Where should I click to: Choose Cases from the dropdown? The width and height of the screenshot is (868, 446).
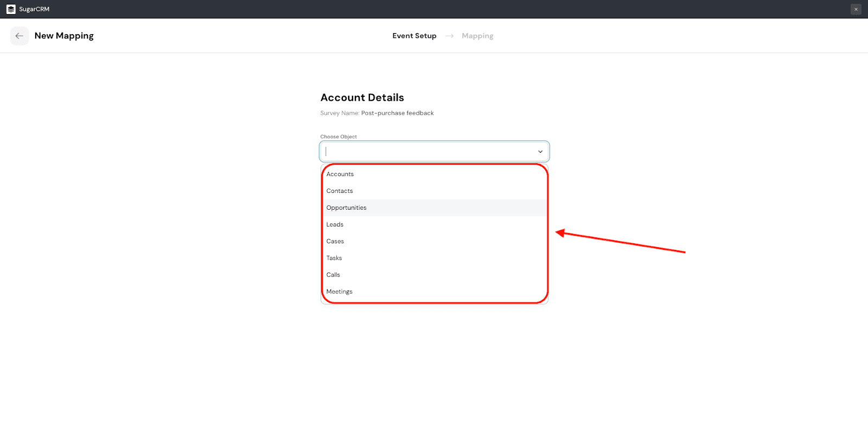tap(335, 241)
